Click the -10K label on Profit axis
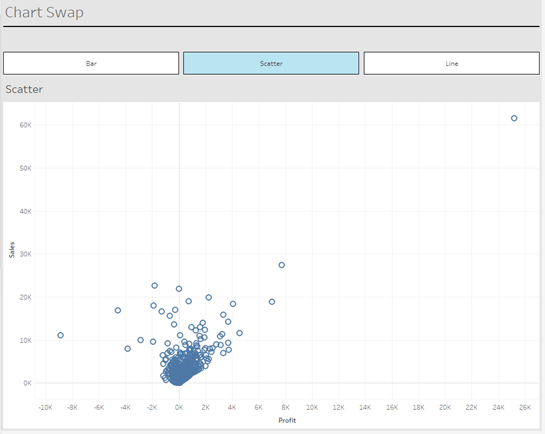545x434 pixels. (x=45, y=407)
